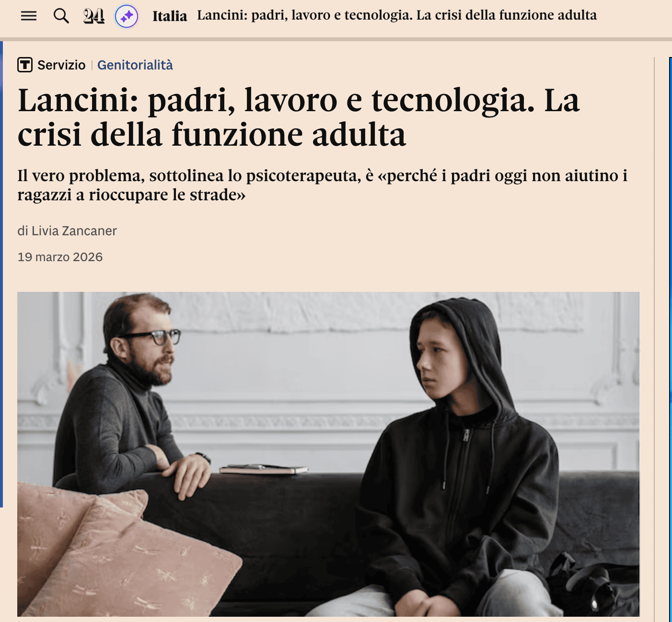
Task: Click the Genitorialità category link
Action: click(x=135, y=65)
